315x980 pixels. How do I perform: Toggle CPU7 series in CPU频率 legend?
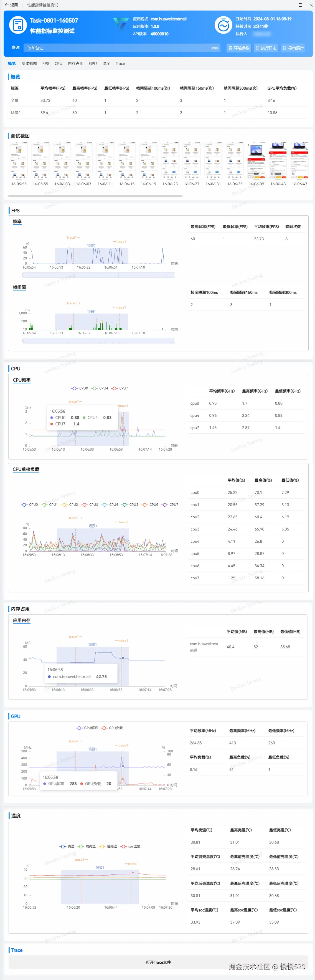[120, 388]
